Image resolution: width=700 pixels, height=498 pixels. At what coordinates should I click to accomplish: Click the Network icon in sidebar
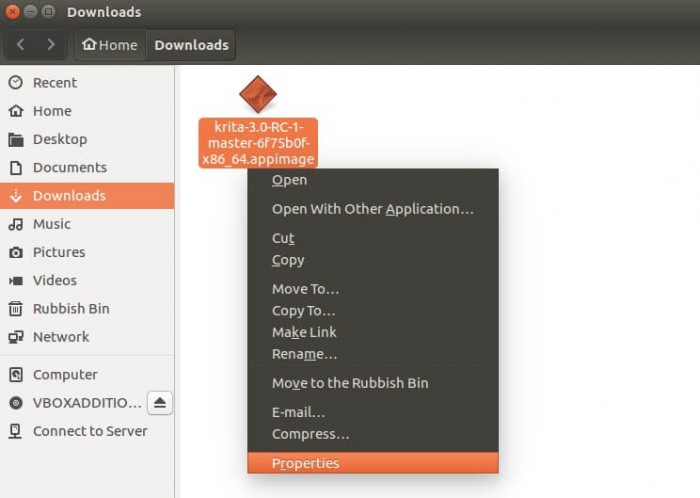click(16, 337)
